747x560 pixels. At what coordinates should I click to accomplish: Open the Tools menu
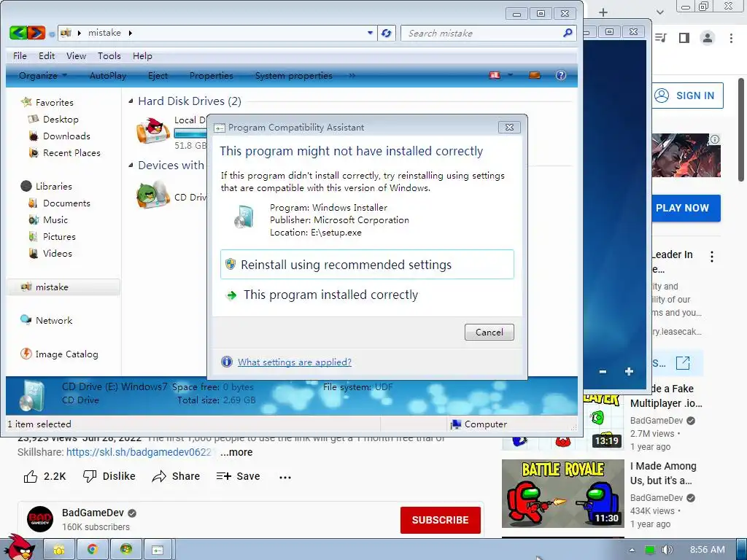(109, 55)
